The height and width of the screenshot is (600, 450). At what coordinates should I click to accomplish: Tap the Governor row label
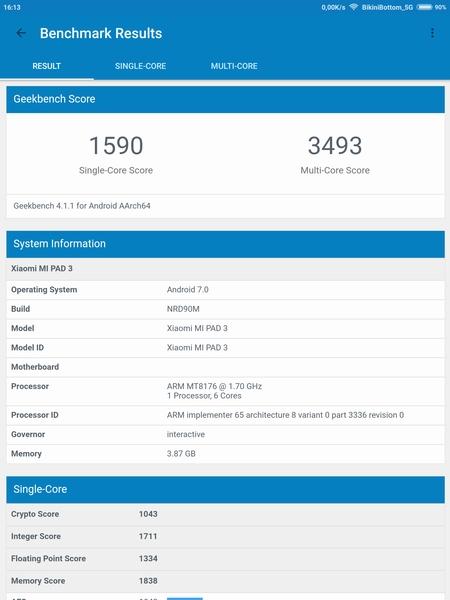(28, 434)
